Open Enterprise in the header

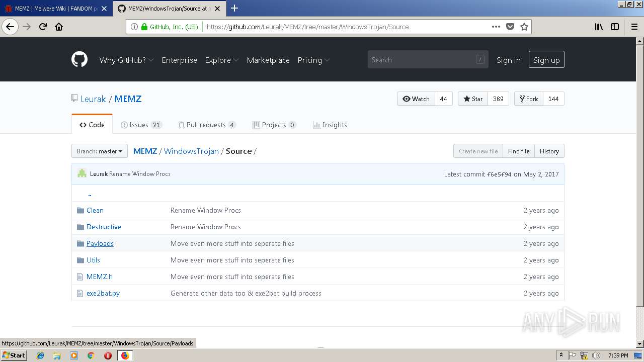[179, 60]
